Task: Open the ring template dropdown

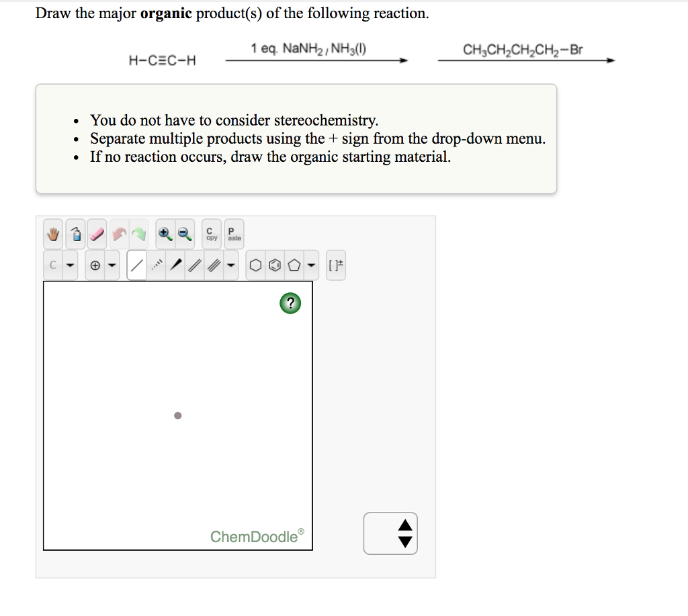Action: tap(310, 265)
